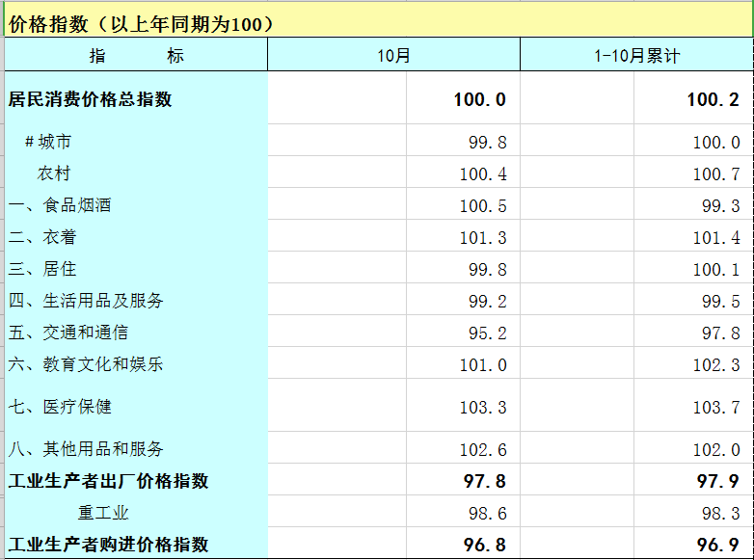
Task: Select 衣着 cumulative value 101.4
Action: click(x=715, y=238)
